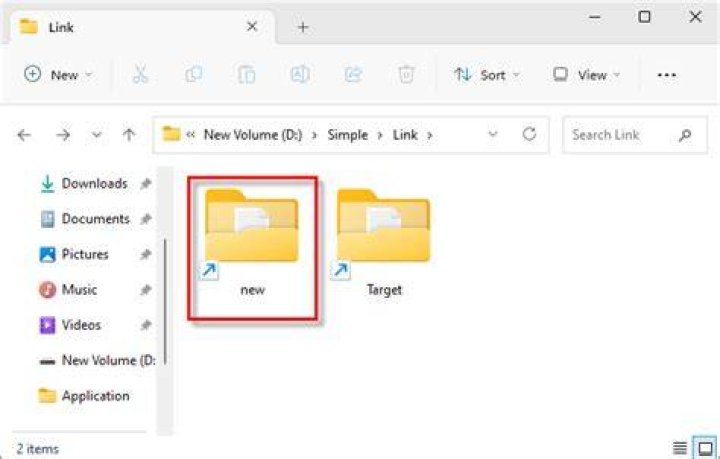Click the Simple breadcrumb
Image resolution: width=720 pixels, height=459 pixels.
(348, 135)
